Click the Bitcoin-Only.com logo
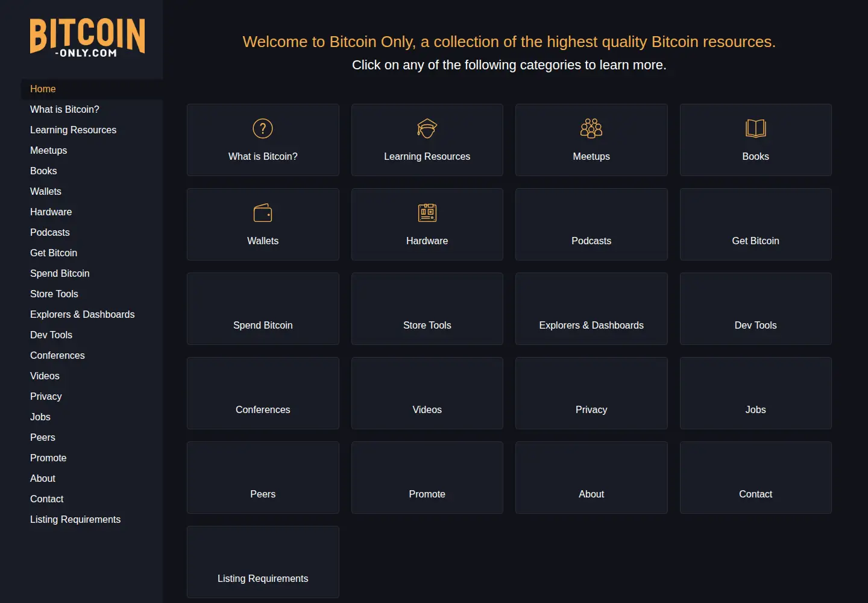The image size is (868, 603). (x=87, y=37)
